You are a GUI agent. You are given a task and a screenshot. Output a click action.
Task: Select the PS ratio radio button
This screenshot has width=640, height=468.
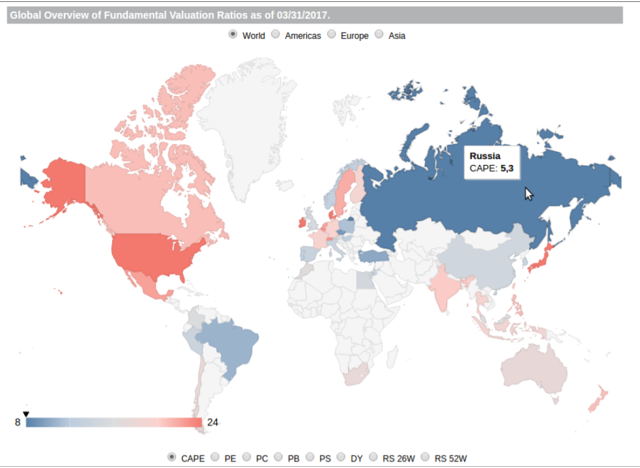pos(310,457)
